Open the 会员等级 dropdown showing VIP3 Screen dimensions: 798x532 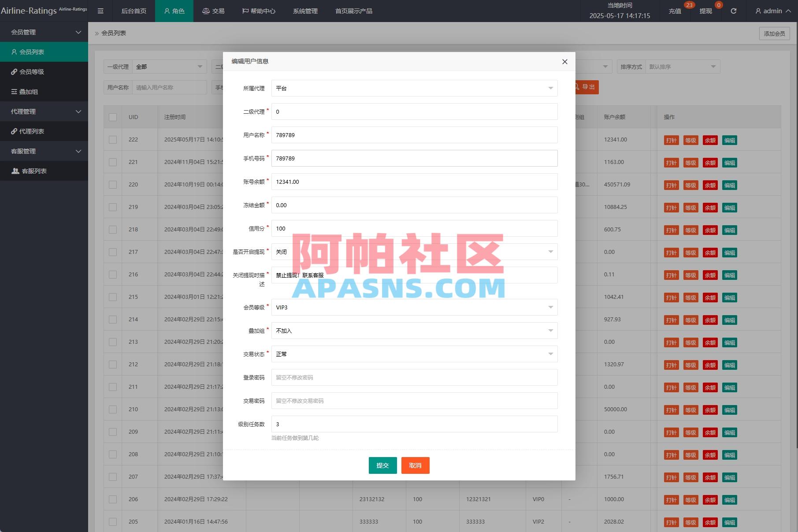(414, 307)
